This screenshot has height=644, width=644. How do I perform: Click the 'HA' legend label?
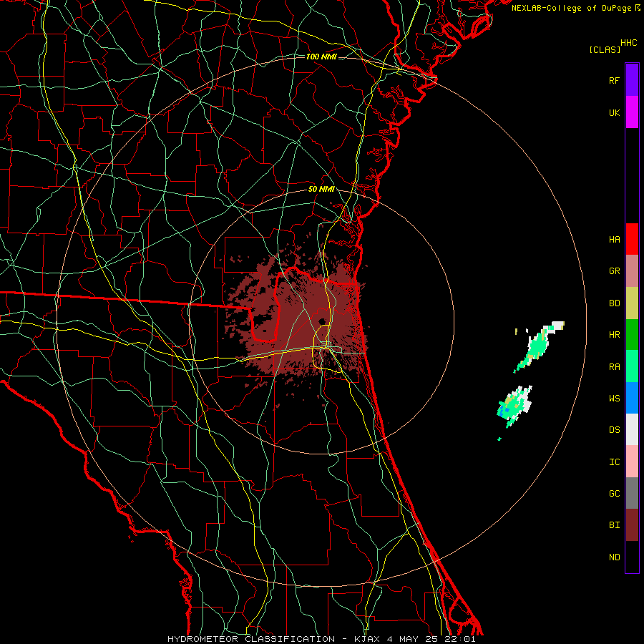tap(614, 240)
